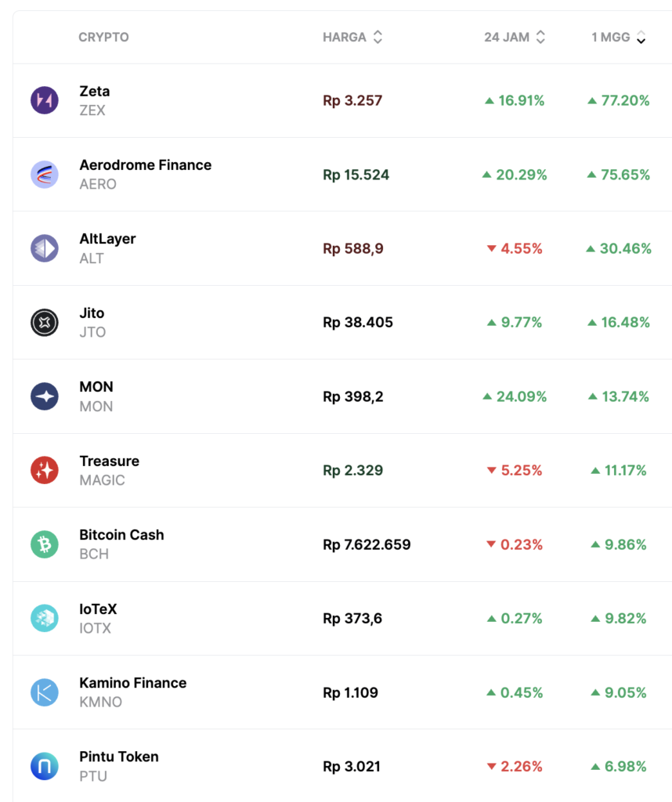The height and width of the screenshot is (802, 672).
Task: Click the Pintu Token 6.98% weekly change
Action: pos(619,766)
